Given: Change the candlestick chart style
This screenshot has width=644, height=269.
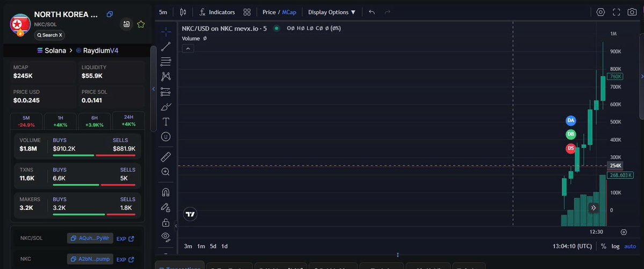Looking at the screenshot, I should coord(183,12).
